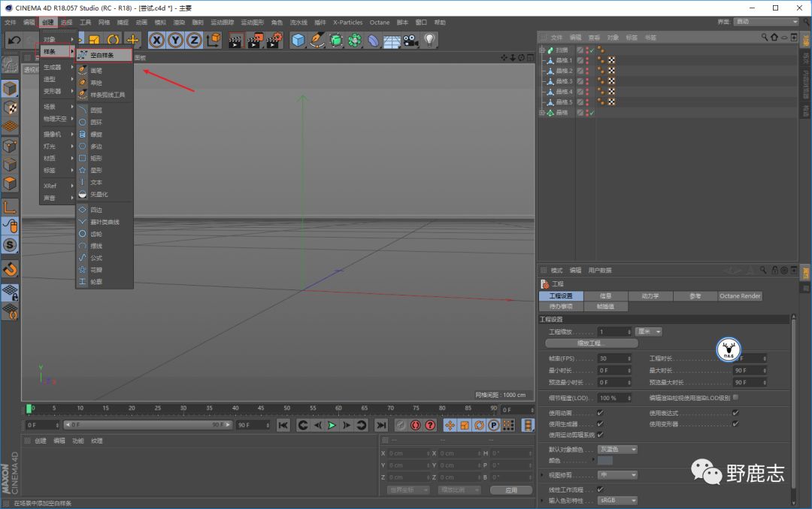The height and width of the screenshot is (509, 812).
Task: Click the S solo icon in left palette
Action: 10,245
